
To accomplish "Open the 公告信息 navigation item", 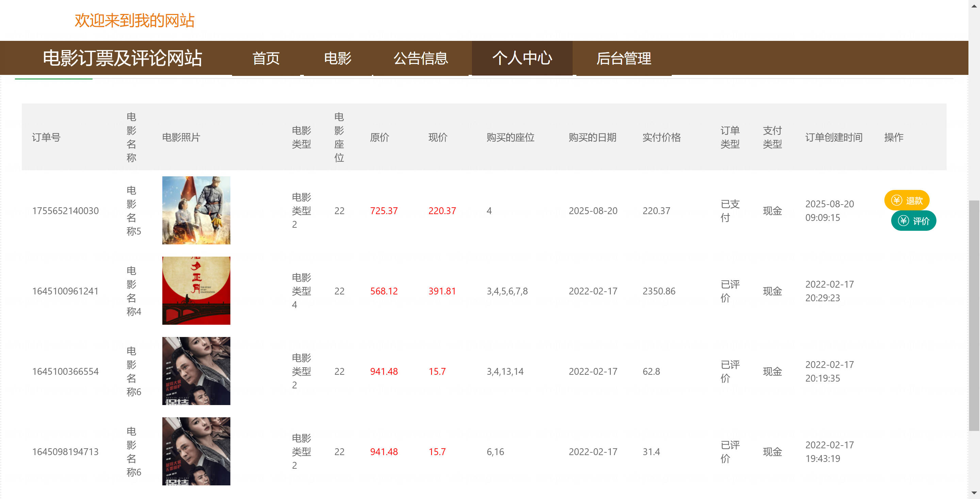I will 420,58.
